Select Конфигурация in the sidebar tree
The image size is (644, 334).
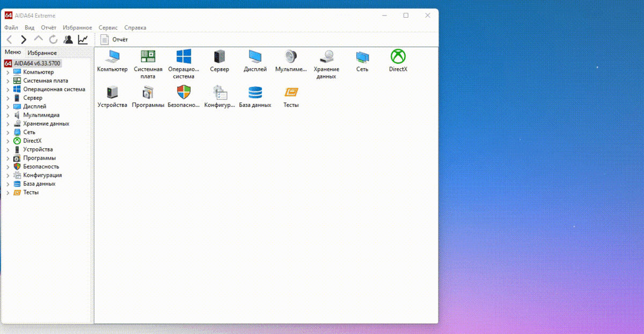click(x=42, y=175)
